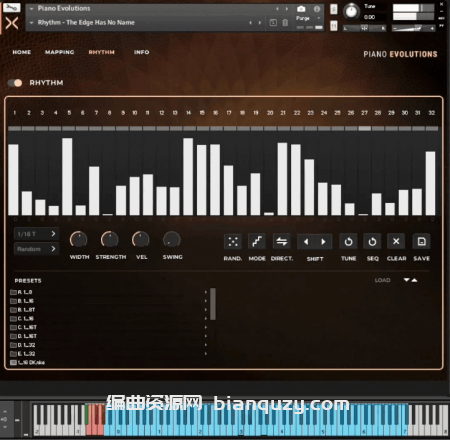Click the Load presets button

pyautogui.click(x=382, y=280)
